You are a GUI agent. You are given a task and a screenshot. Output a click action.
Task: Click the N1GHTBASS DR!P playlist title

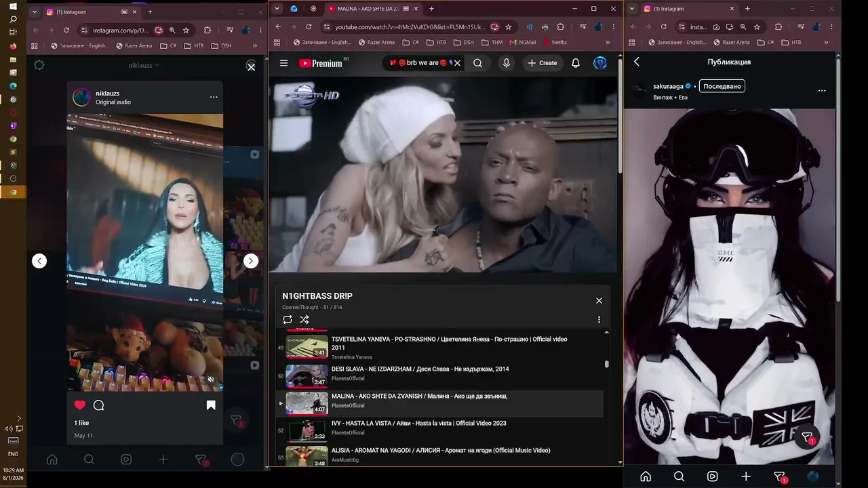317,296
